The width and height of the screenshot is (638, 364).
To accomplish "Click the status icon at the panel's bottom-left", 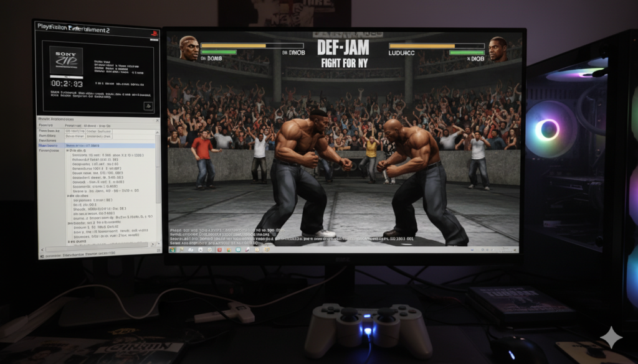I will tap(41, 255).
